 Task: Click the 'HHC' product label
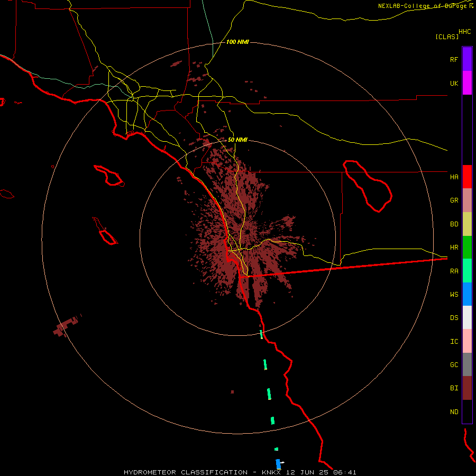(x=464, y=32)
